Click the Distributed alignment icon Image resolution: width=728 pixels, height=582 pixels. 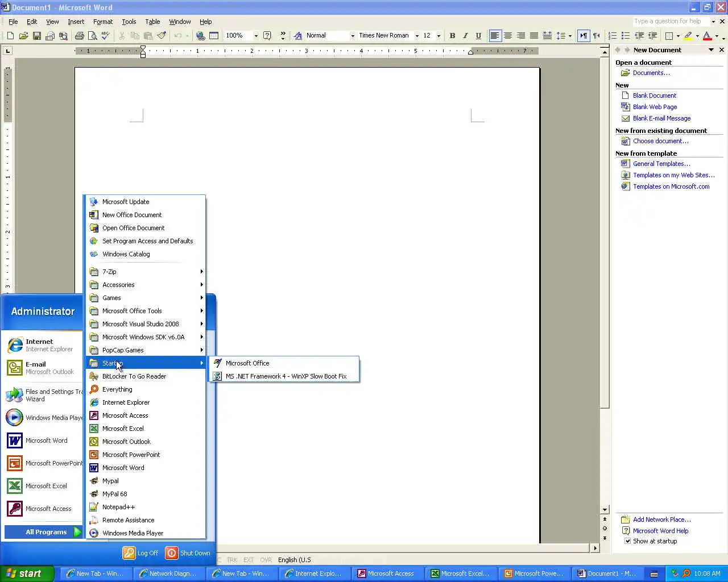point(547,35)
